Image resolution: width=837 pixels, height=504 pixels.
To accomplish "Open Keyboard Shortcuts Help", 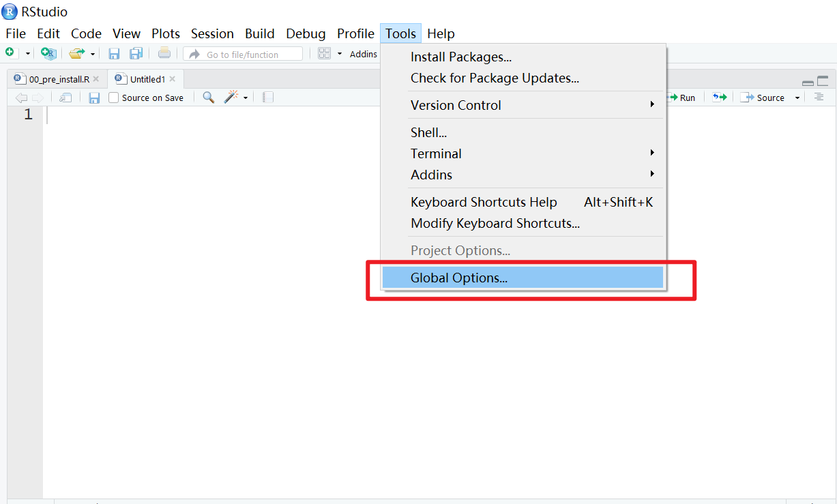I will point(523,202).
